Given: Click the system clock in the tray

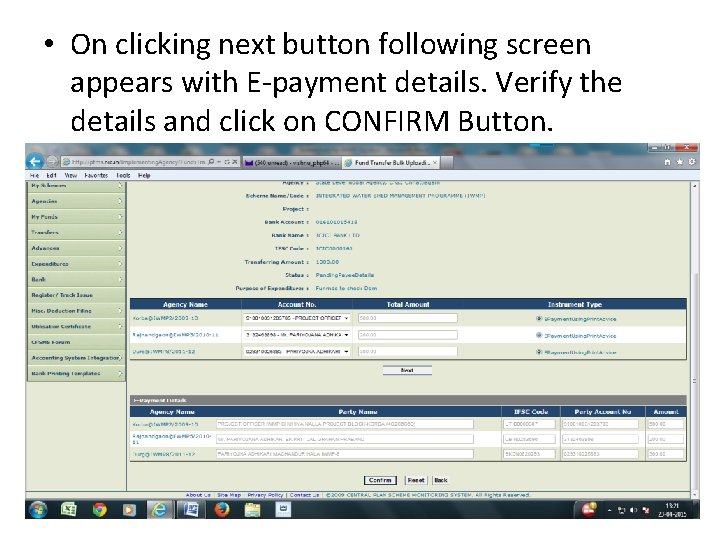Looking at the screenshot, I should click(672, 510).
